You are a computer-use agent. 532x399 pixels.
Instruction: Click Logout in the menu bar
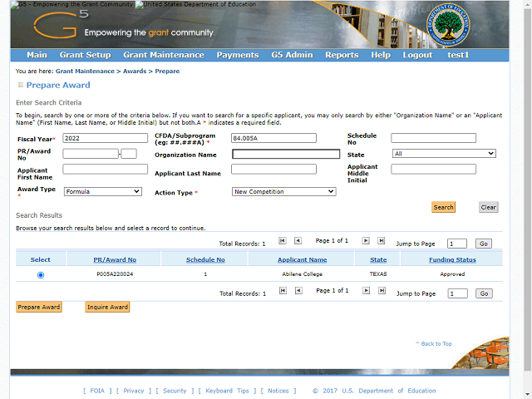point(417,55)
